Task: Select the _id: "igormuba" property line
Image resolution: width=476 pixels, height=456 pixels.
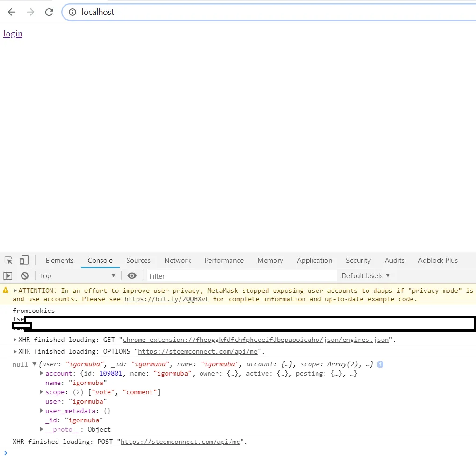Action: coord(74,420)
